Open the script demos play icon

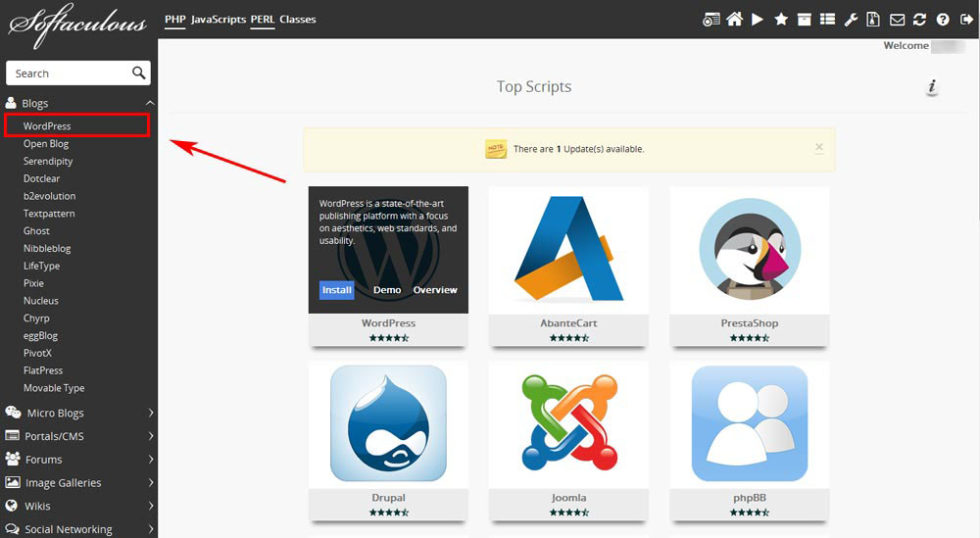[758, 20]
